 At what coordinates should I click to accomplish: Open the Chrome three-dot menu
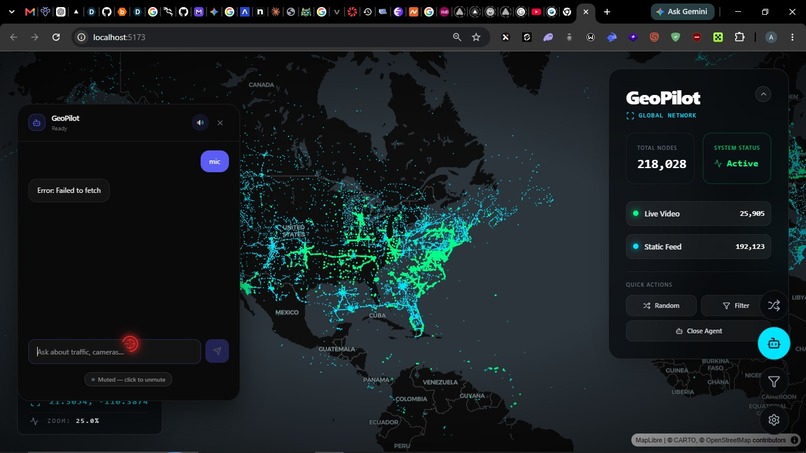pyautogui.click(x=792, y=37)
